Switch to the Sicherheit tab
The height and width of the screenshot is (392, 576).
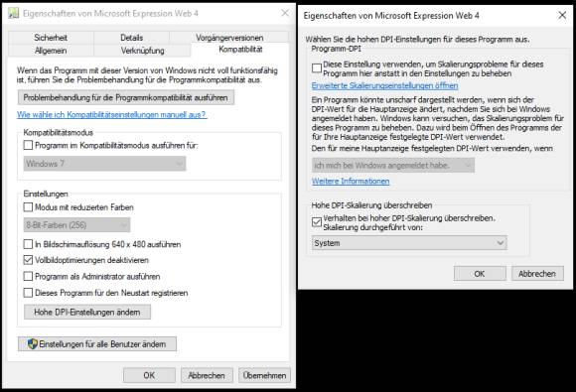tap(51, 38)
